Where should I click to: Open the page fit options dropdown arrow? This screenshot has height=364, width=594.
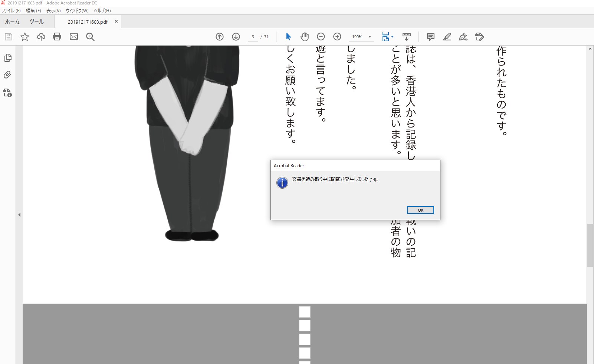pyautogui.click(x=392, y=37)
